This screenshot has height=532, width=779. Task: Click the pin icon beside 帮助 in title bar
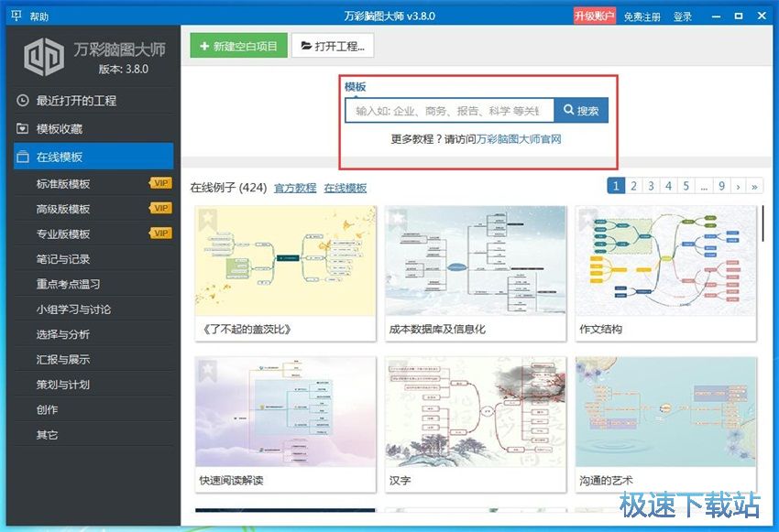pyautogui.click(x=16, y=16)
